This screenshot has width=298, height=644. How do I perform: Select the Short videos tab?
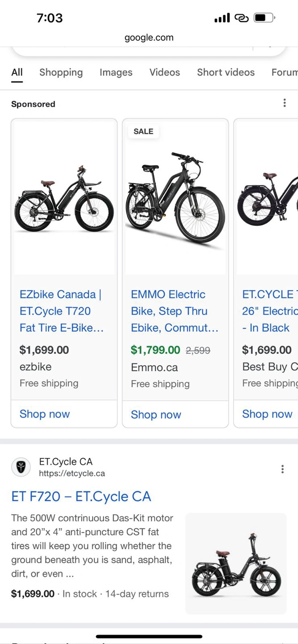click(226, 72)
